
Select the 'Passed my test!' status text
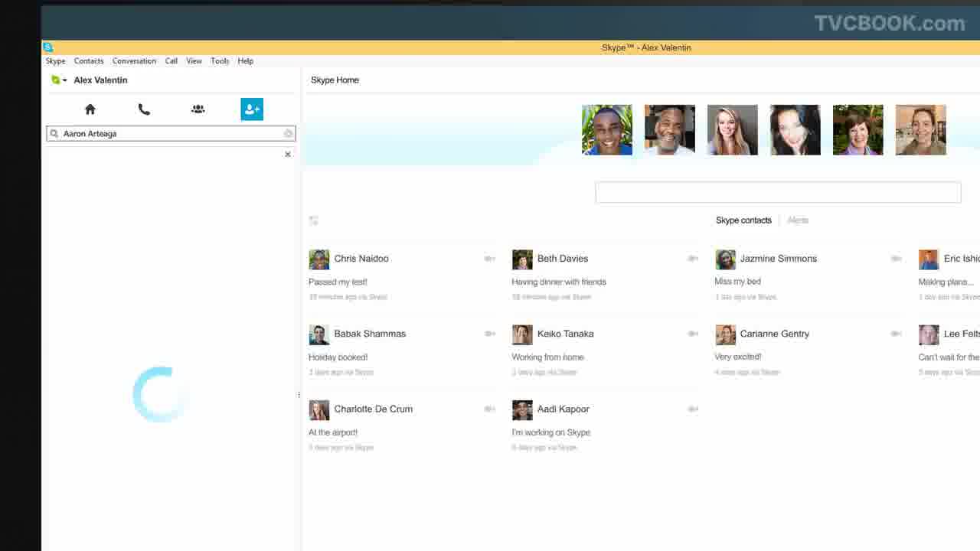tap(338, 282)
